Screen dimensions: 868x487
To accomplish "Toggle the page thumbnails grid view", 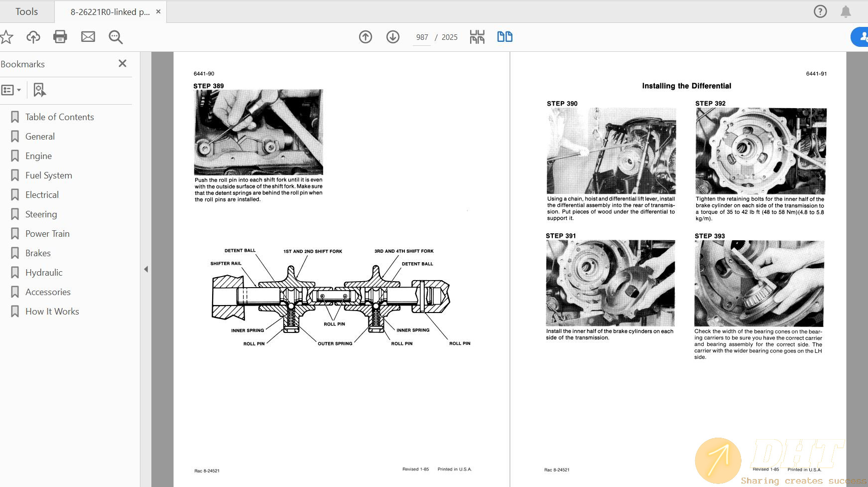I will click(x=477, y=36).
